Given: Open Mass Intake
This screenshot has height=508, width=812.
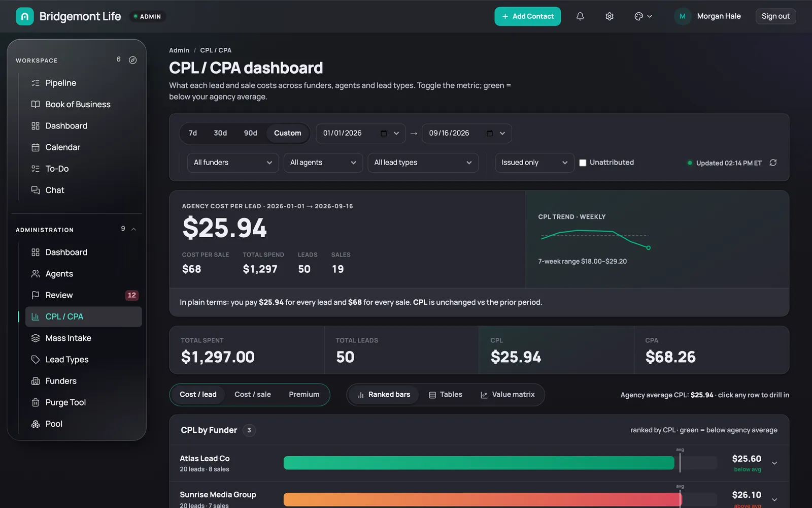Looking at the screenshot, I should [x=84, y=338].
